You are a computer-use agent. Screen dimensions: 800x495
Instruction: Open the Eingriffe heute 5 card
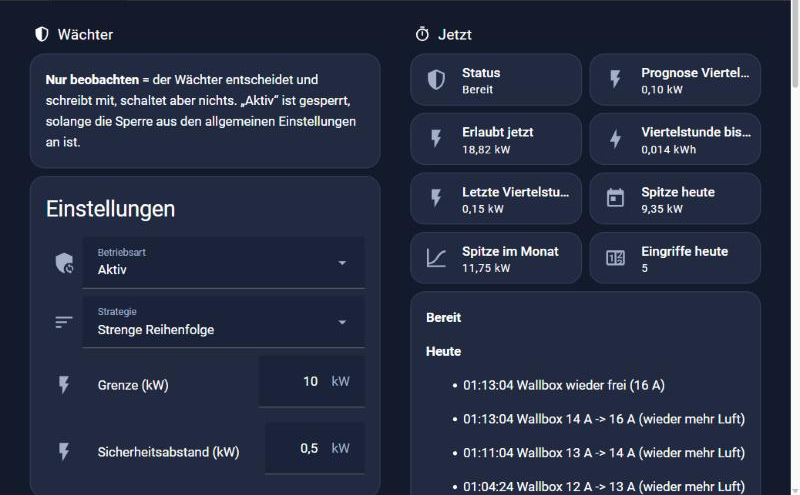[x=675, y=258]
